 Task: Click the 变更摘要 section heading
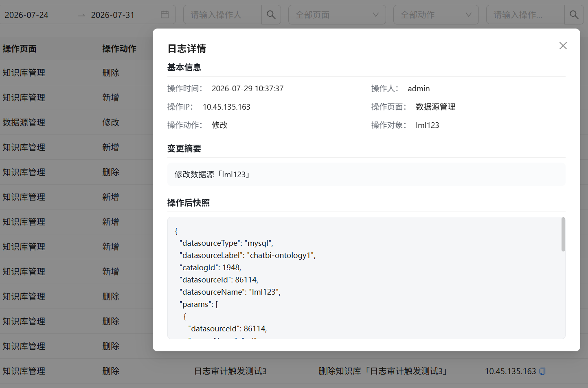(184, 149)
